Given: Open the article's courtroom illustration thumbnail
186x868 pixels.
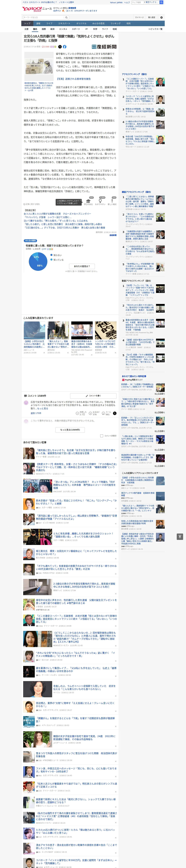Looking at the screenshot, I should pyautogui.click(x=39, y=67).
